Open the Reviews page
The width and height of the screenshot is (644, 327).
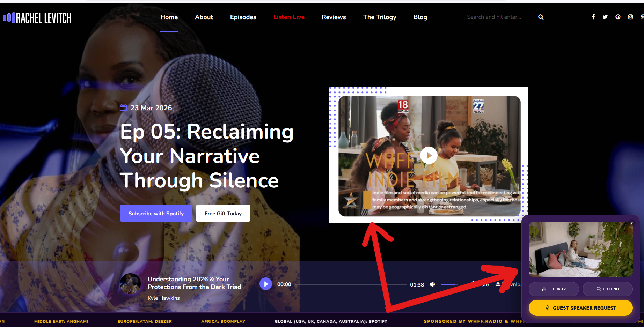[x=334, y=17]
